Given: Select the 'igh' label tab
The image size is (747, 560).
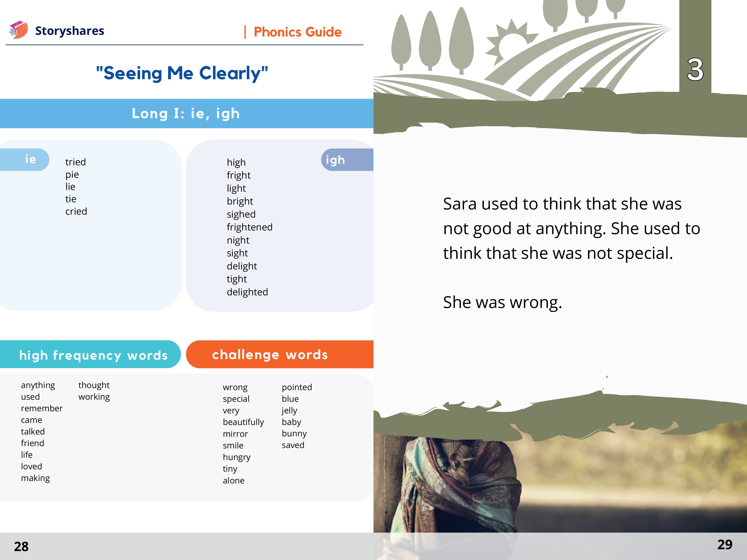Looking at the screenshot, I should 347,160.
